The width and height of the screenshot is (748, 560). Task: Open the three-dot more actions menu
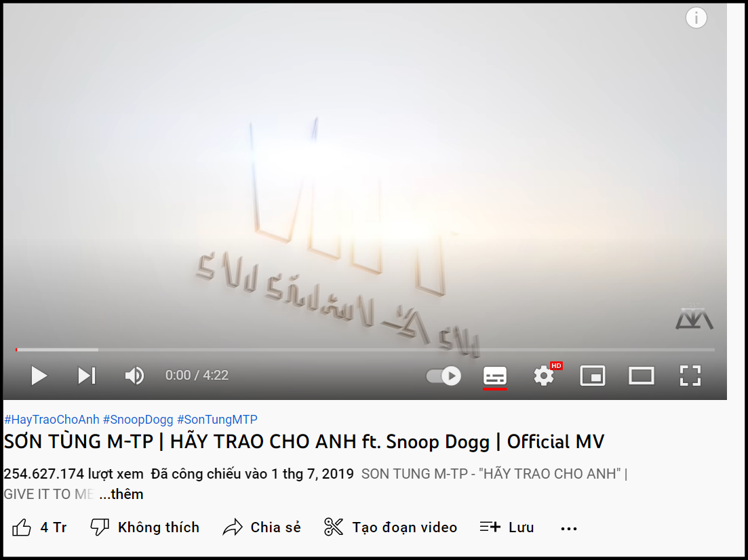[x=569, y=529]
